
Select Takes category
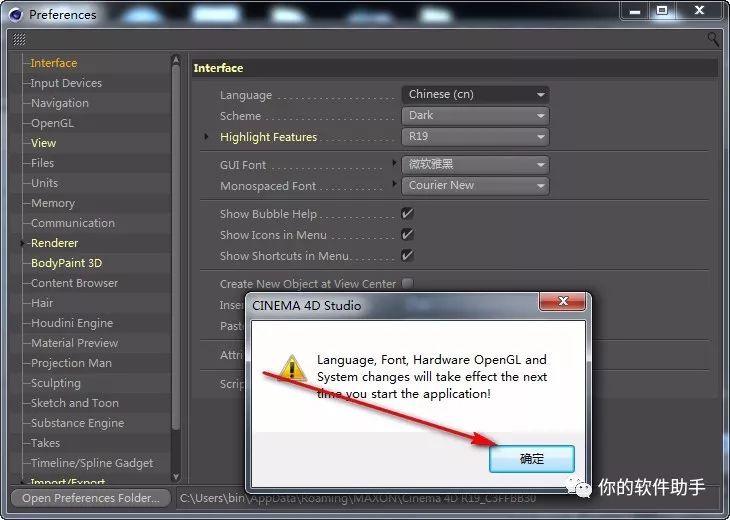pos(45,443)
